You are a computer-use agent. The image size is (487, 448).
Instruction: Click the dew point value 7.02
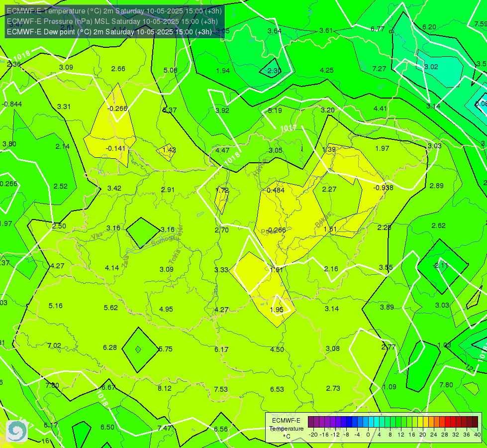pos(54,345)
